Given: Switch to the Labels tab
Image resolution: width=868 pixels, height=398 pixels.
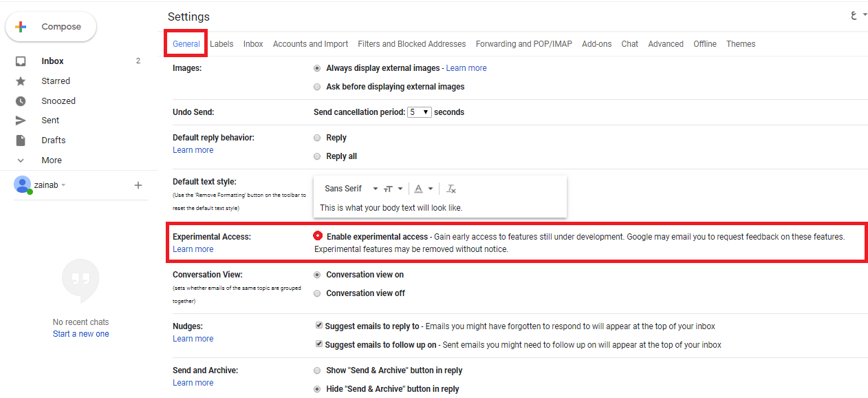Looking at the screenshot, I should 221,44.
